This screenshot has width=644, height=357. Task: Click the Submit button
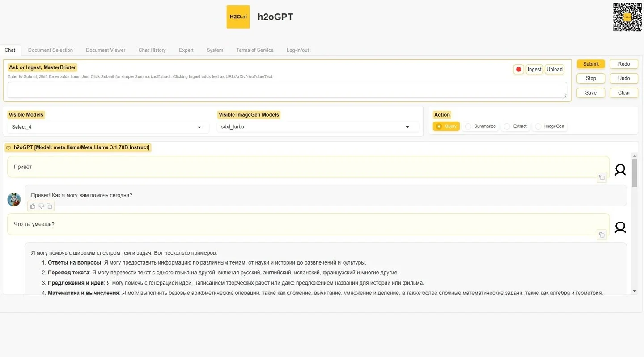tap(591, 64)
